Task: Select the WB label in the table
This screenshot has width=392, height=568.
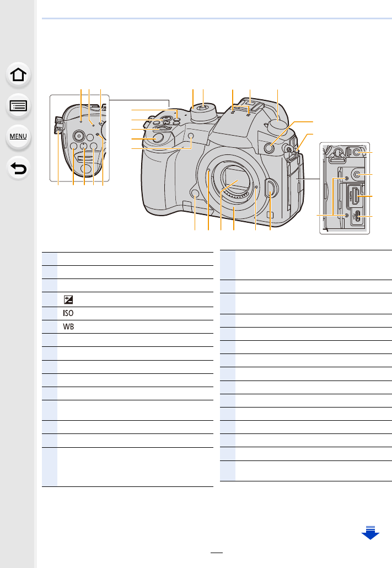Action: pyautogui.click(x=68, y=326)
